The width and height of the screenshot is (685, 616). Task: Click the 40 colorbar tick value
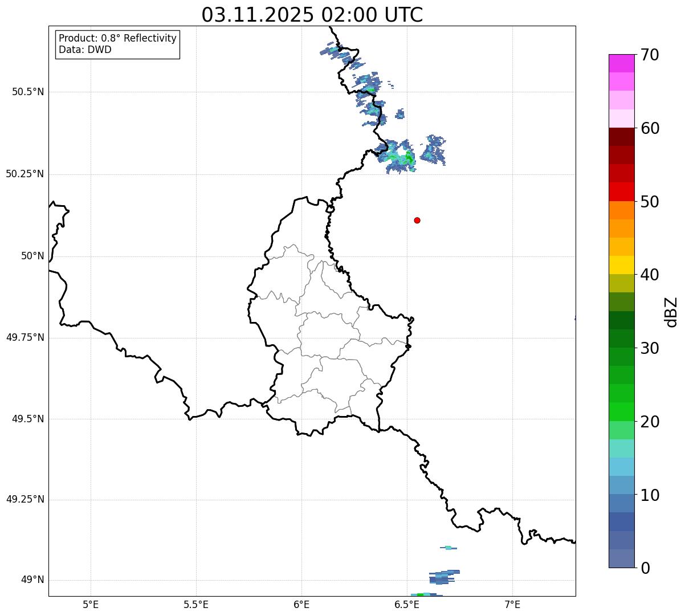coord(649,275)
